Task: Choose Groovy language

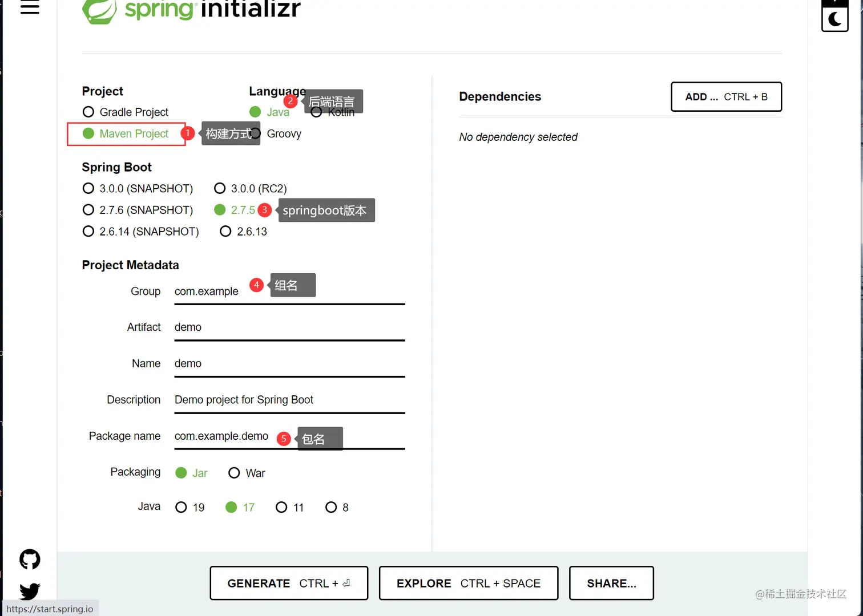Action: click(276, 133)
